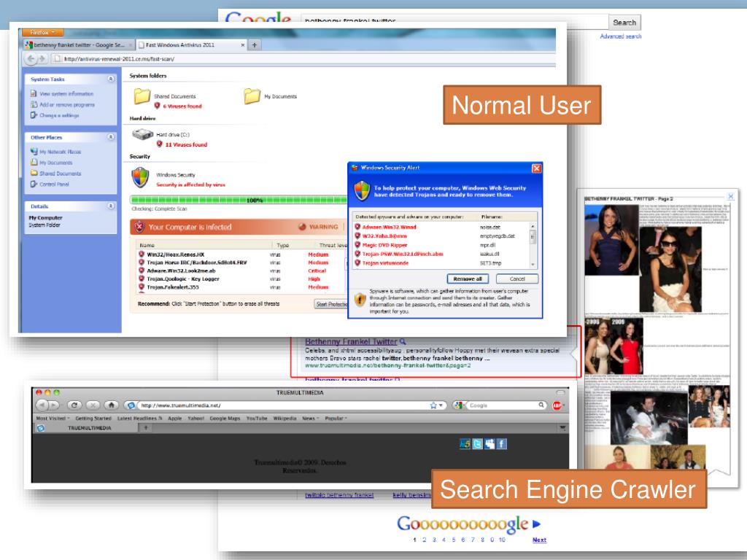This screenshot has width=747, height=560.
Task: Select 'Adware.Win32.Winad' in detected list
Action: point(389,227)
